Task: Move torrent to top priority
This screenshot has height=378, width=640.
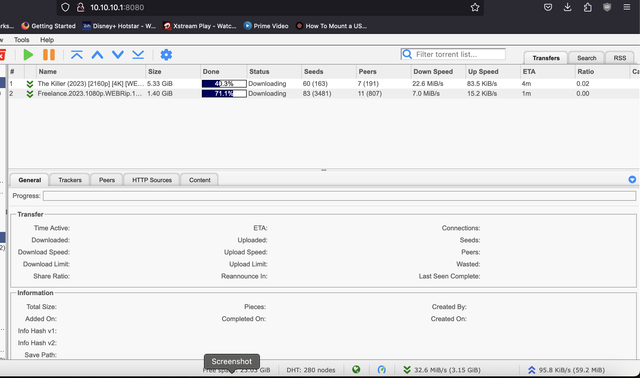Action: point(77,55)
